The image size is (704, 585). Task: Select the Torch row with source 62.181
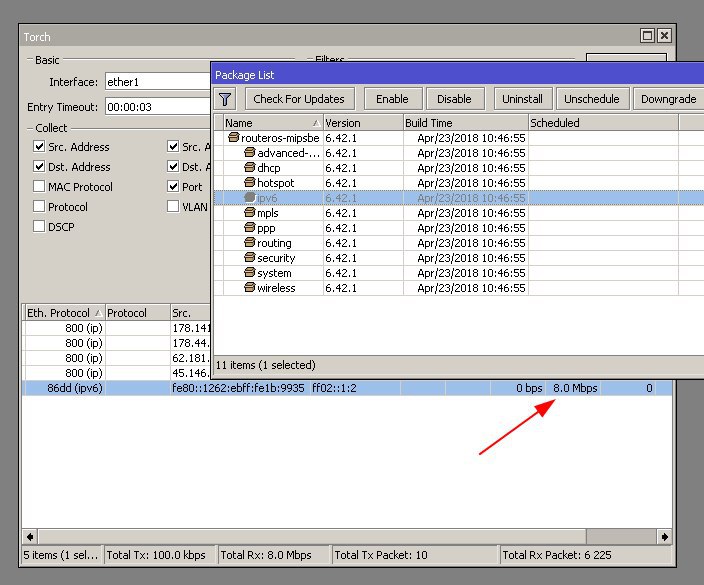(117, 358)
